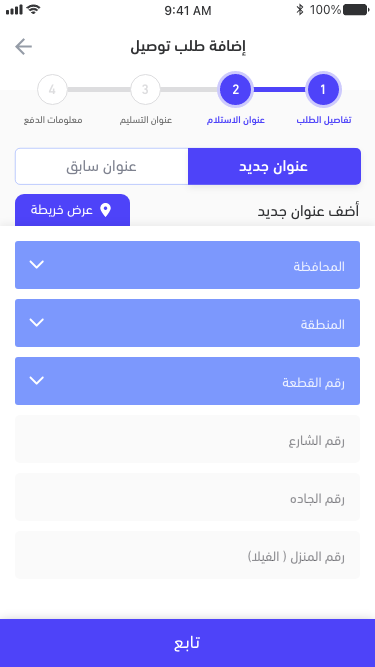
Task: Open step 4 circle معلومات الدفع
Action: tap(52, 89)
